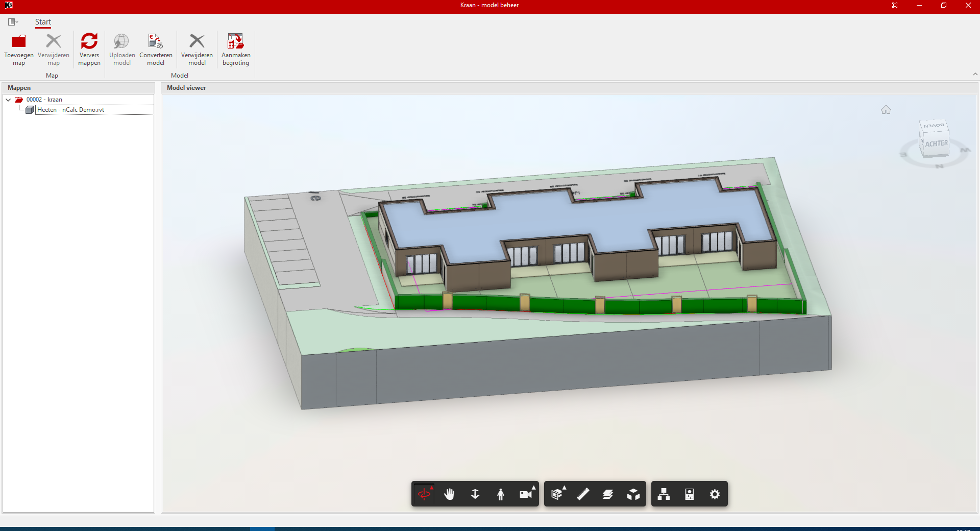Click the home view icon in the viewer
980x531 pixels.
(886, 109)
